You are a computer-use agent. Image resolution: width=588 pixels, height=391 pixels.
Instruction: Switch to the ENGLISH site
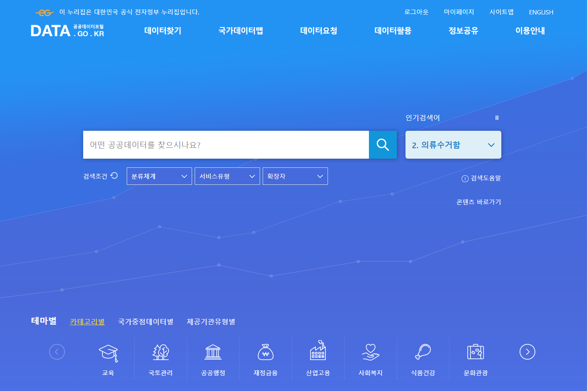pyautogui.click(x=541, y=12)
